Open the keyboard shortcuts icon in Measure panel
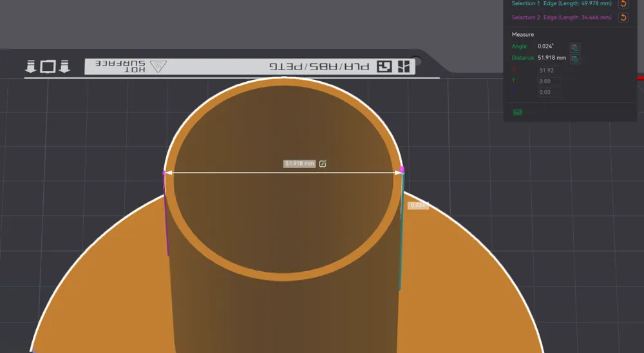 coord(518,112)
